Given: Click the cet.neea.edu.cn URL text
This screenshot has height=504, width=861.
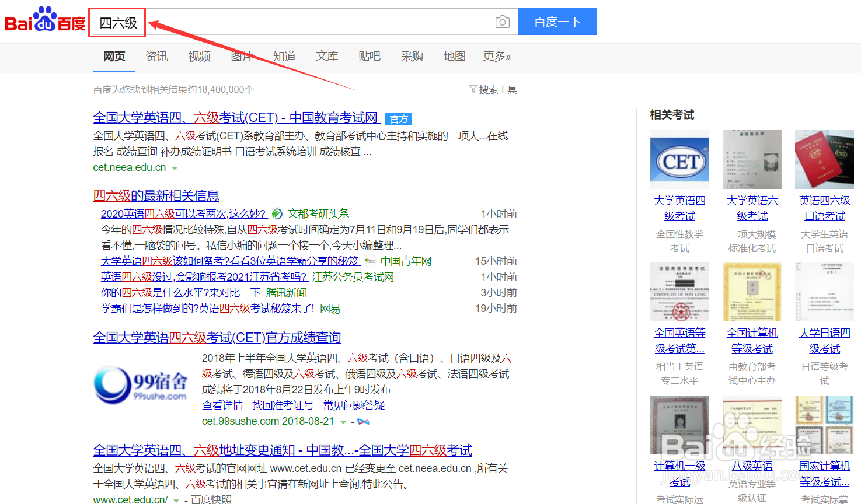Looking at the screenshot, I should click(x=130, y=167).
